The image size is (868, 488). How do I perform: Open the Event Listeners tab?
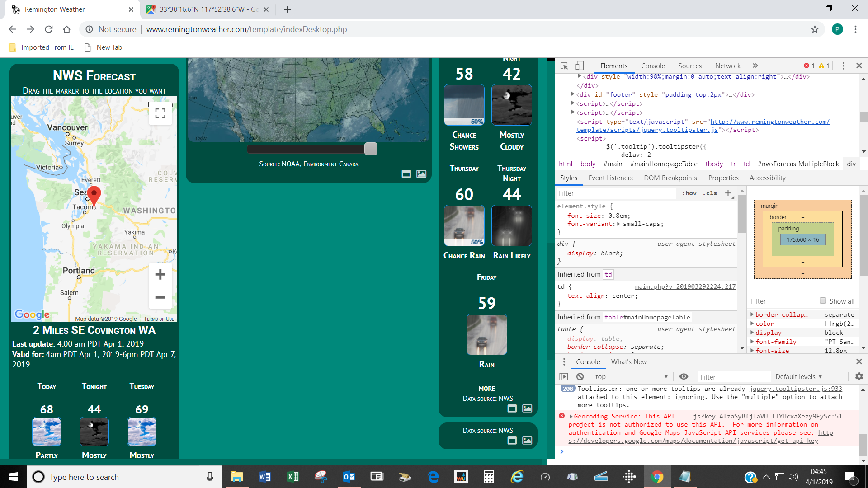pos(610,178)
